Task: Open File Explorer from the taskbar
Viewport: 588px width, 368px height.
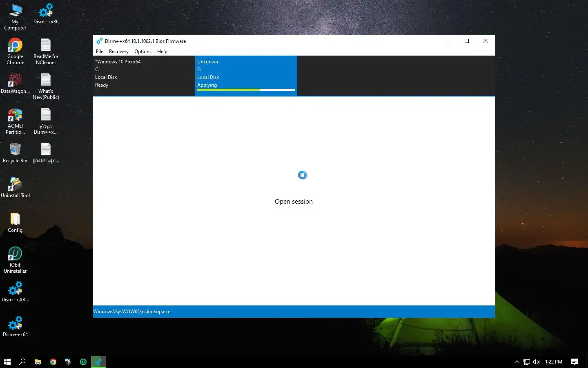Action: point(38,361)
